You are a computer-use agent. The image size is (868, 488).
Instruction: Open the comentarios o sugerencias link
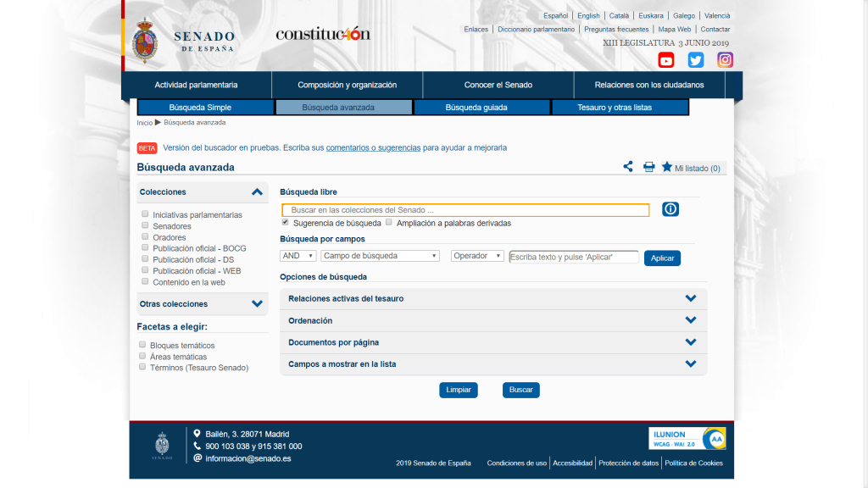coord(373,147)
